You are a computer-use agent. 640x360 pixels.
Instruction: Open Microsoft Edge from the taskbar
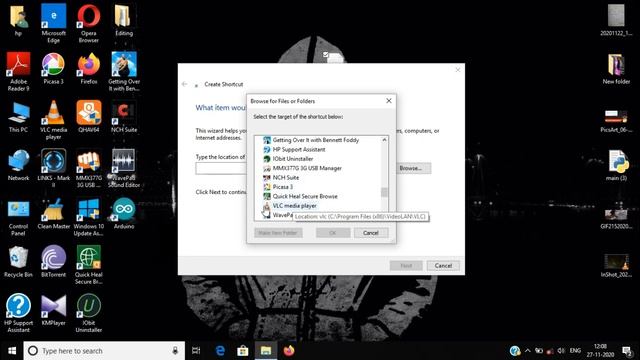click(220, 351)
